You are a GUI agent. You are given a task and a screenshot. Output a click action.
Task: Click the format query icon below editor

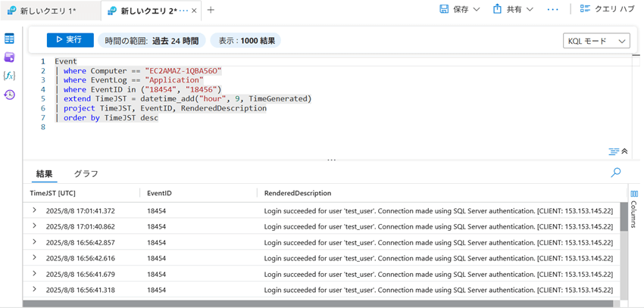[x=613, y=151]
